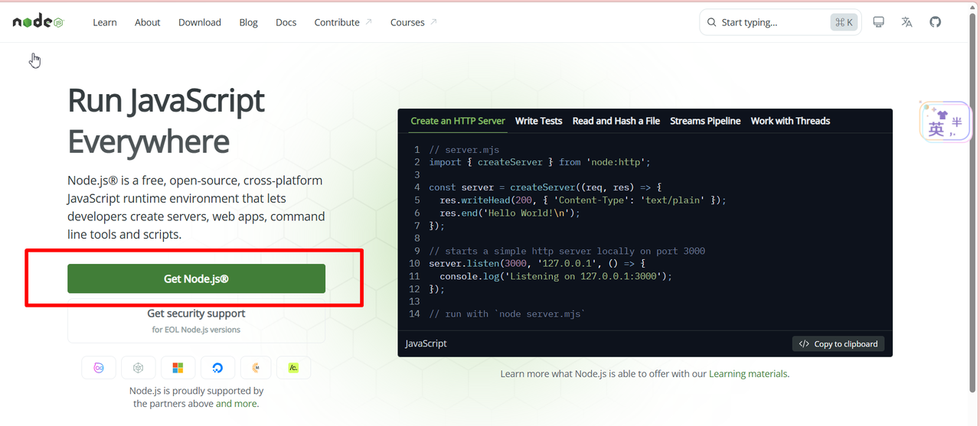Click the ⌘K shortcut badge
Image resolution: width=980 pixels, height=426 pixels.
(x=844, y=22)
